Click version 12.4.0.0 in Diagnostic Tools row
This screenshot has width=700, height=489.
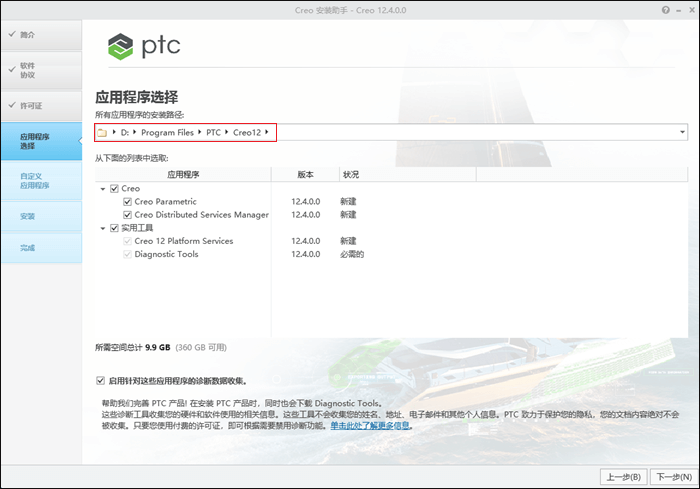coord(305,254)
